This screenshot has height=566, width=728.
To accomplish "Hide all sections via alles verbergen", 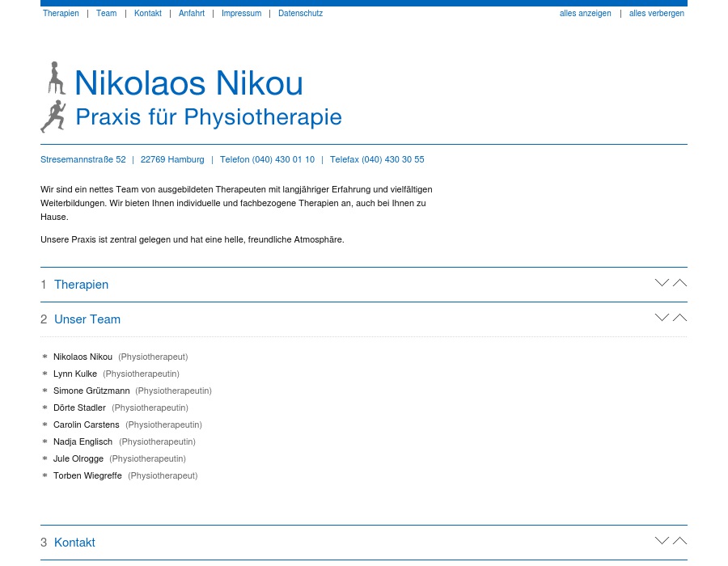I will (657, 13).
